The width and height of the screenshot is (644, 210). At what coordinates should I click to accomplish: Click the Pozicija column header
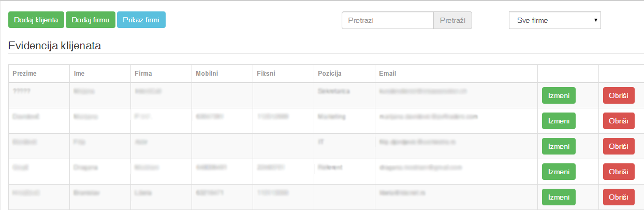click(330, 74)
